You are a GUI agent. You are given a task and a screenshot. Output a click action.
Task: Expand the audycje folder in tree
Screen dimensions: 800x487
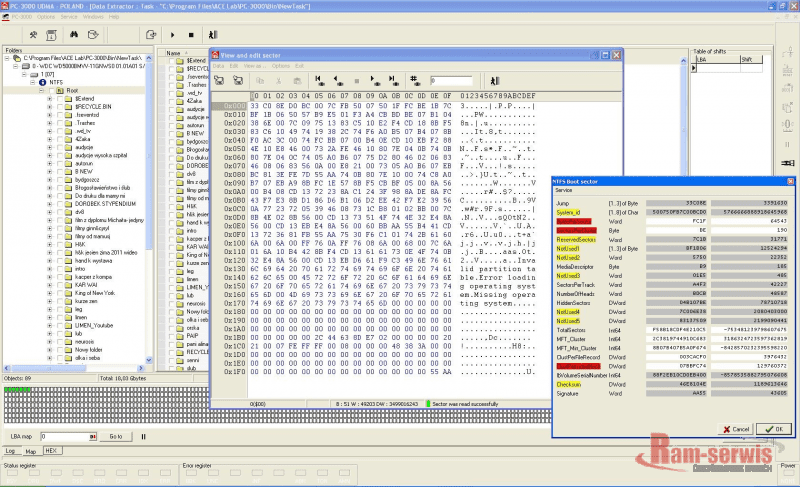(x=49, y=146)
